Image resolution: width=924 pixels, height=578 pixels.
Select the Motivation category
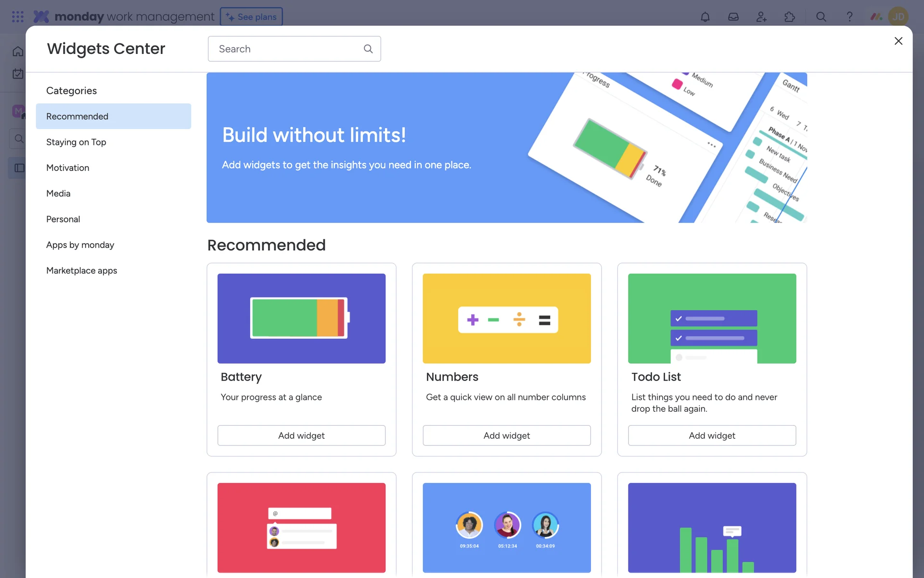tap(68, 168)
